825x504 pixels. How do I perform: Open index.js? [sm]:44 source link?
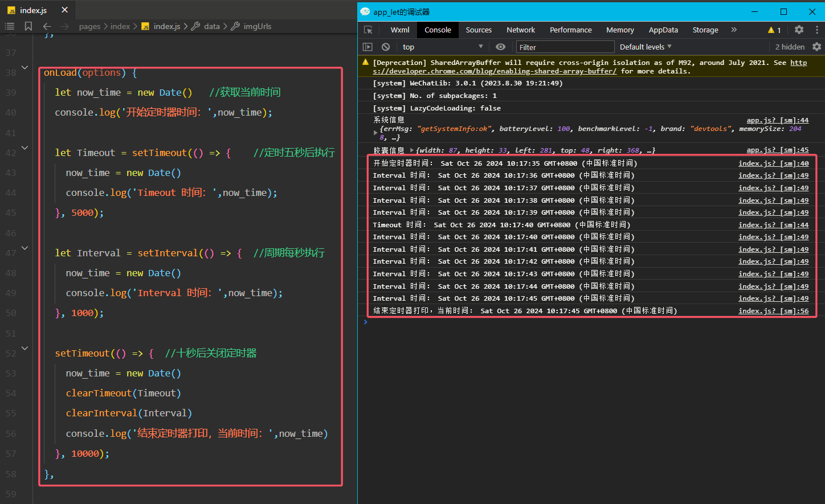tap(773, 224)
